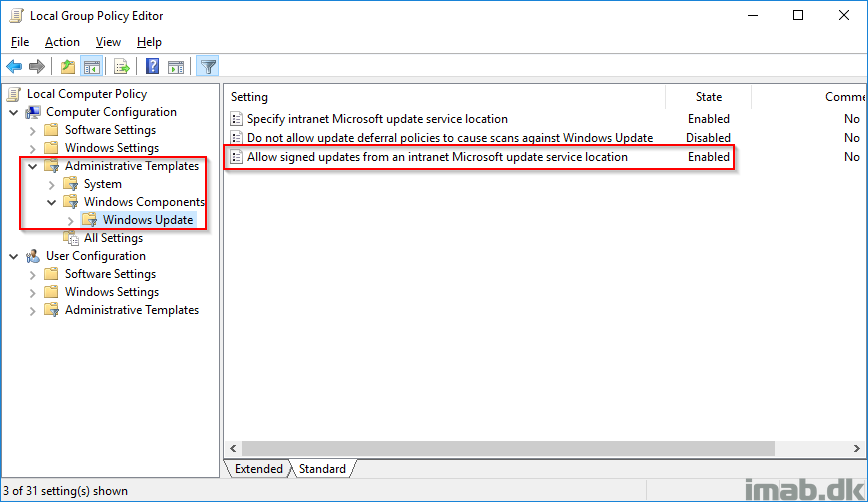Image resolution: width=868 pixels, height=502 pixels.
Task: Sort by the State column header
Action: [x=709, y=97]
